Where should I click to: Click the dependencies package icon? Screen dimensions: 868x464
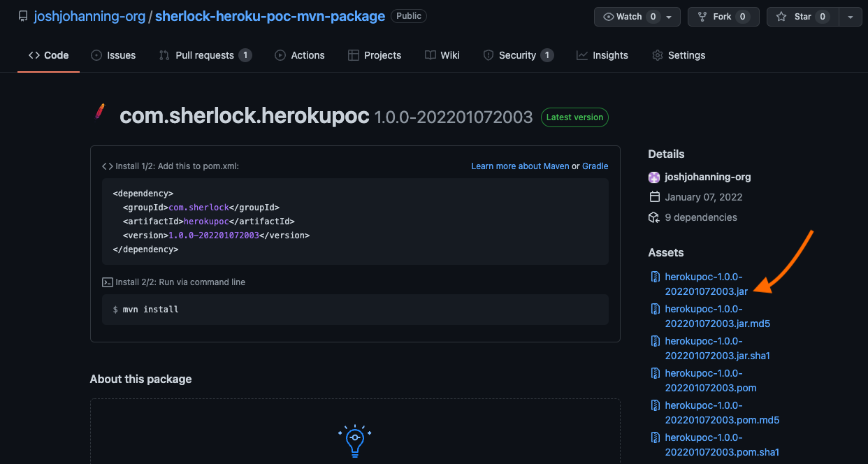tap(654, 217)
